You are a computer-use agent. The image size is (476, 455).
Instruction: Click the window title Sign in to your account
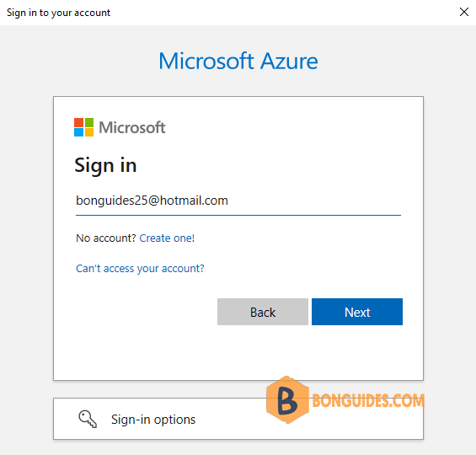[x=58, y=13]
